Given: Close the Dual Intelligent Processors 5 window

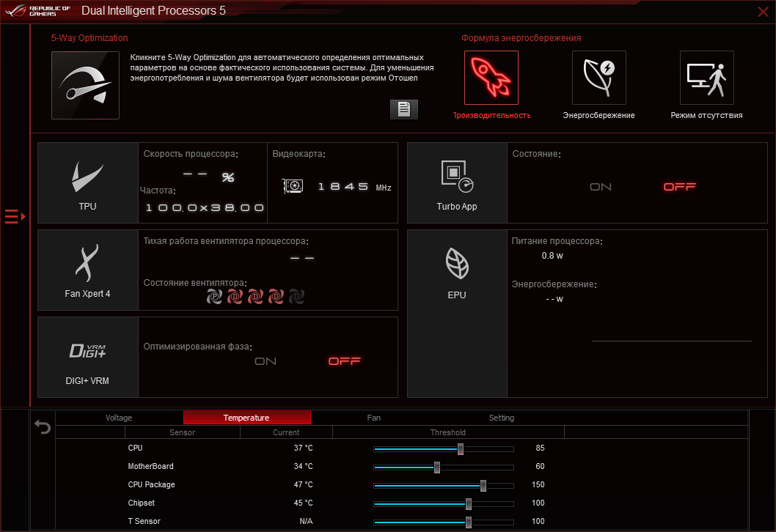Looking at the screenshot, I should tap(763, 12).
